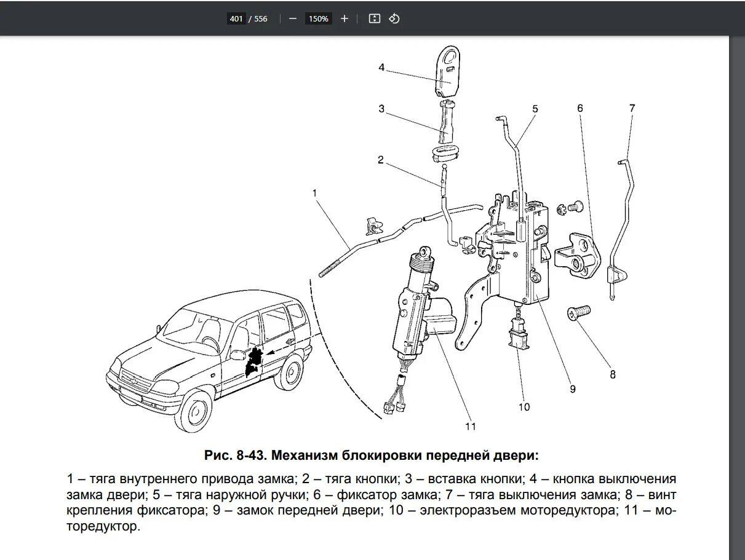Click the zoom out minus button
The image size is (745, 560).
(293, 18)
